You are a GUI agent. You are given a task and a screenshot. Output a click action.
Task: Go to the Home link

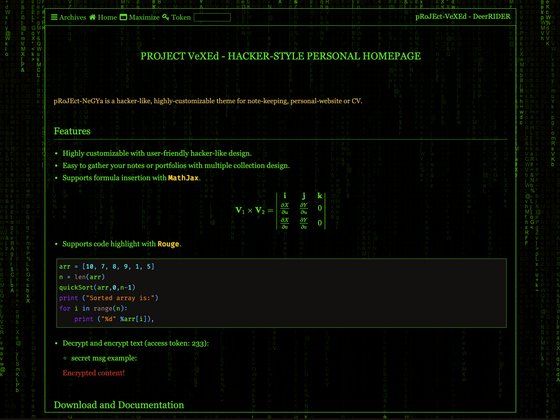coord(107,17)
